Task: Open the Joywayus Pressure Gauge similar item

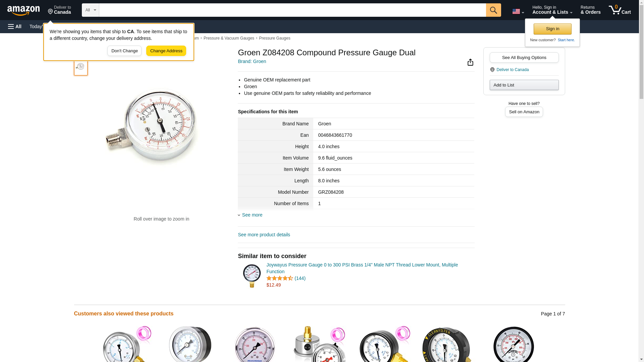Action: click(362, 268)
